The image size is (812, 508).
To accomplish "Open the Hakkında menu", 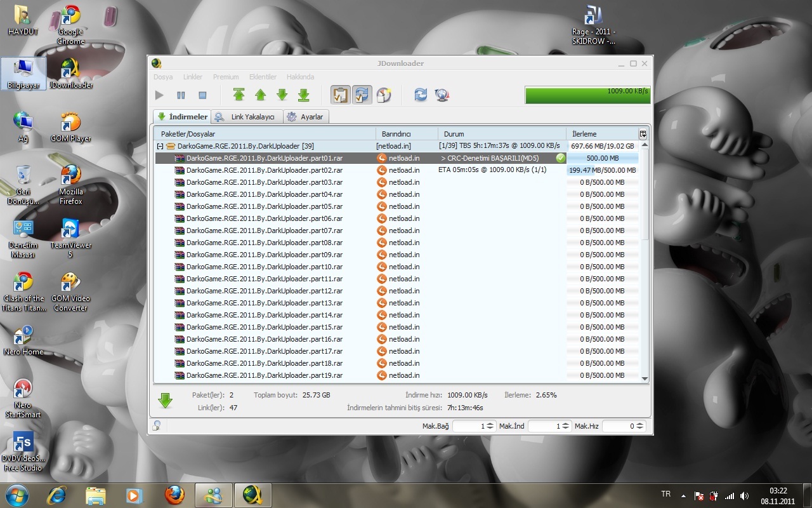I will [x=301, y=77].
